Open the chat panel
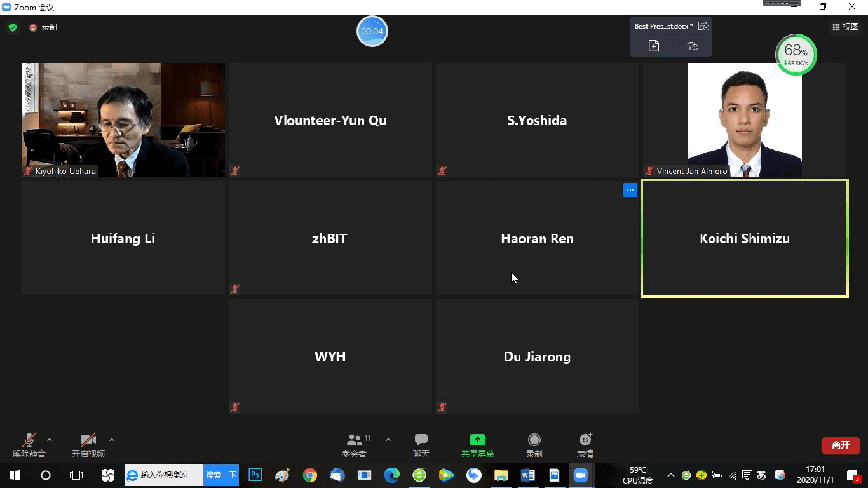The image size is (868, 488). coord(421,445)
